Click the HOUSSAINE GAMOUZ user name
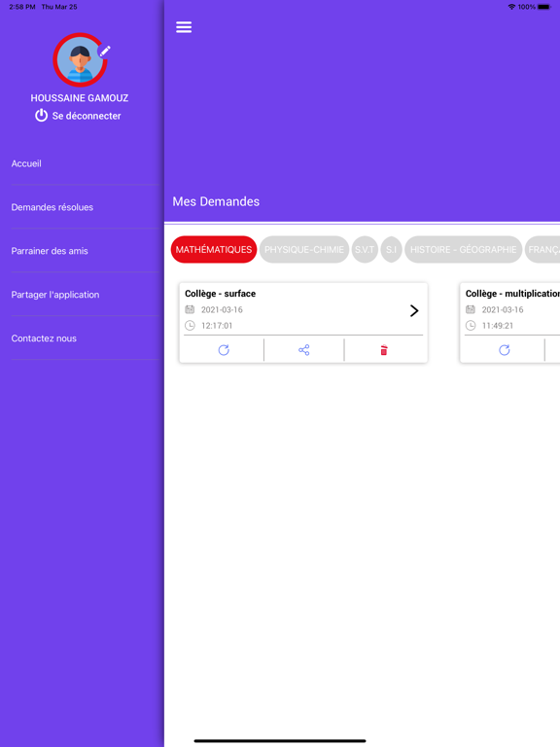The width and height of the screenshot is (560, 747). point(80,98)
